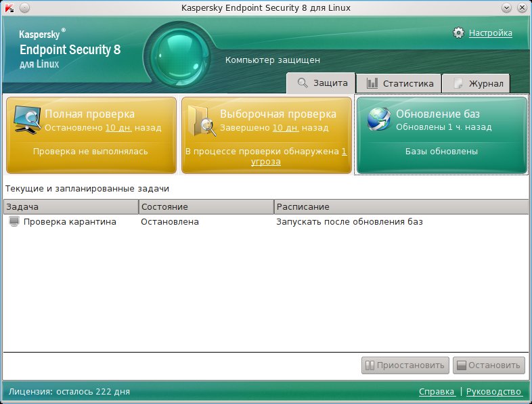This screenshot has height=404, width=532.
Task: Close the Kaspersky Endpoint Security window
Action: (522, 8)
